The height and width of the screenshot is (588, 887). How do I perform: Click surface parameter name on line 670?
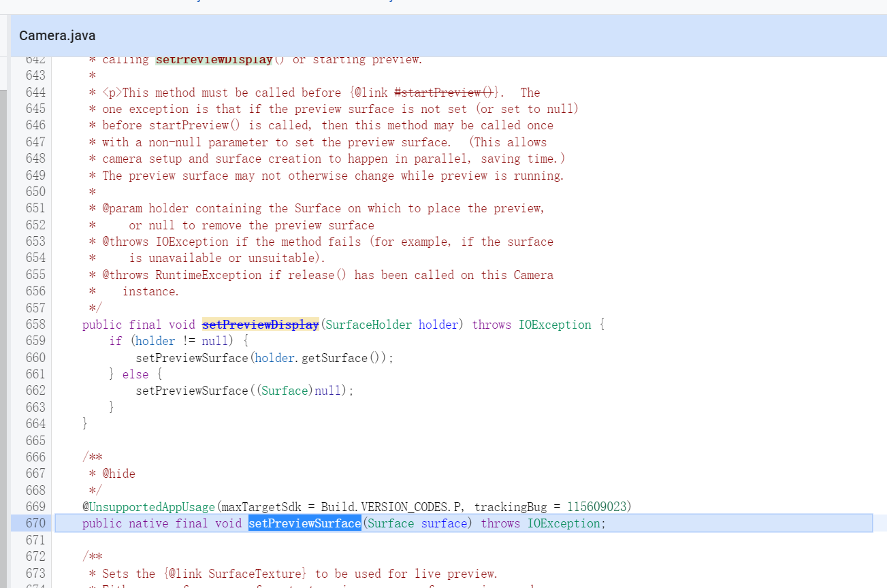pos(444,523)
